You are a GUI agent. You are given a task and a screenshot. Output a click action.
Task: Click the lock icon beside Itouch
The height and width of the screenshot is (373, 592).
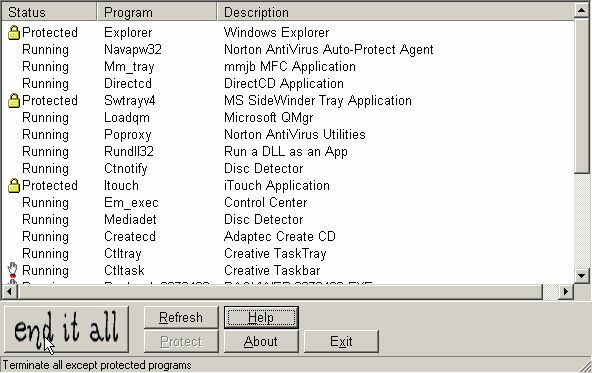14,185
